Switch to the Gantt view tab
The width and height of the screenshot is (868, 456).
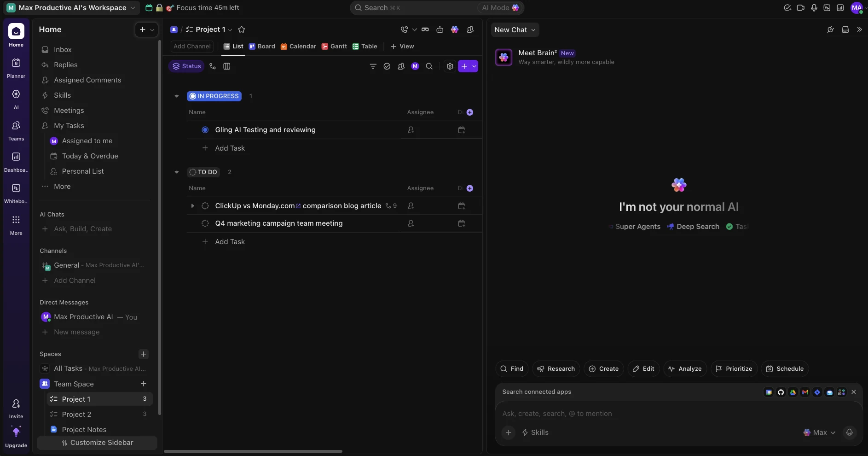[334, 47]
